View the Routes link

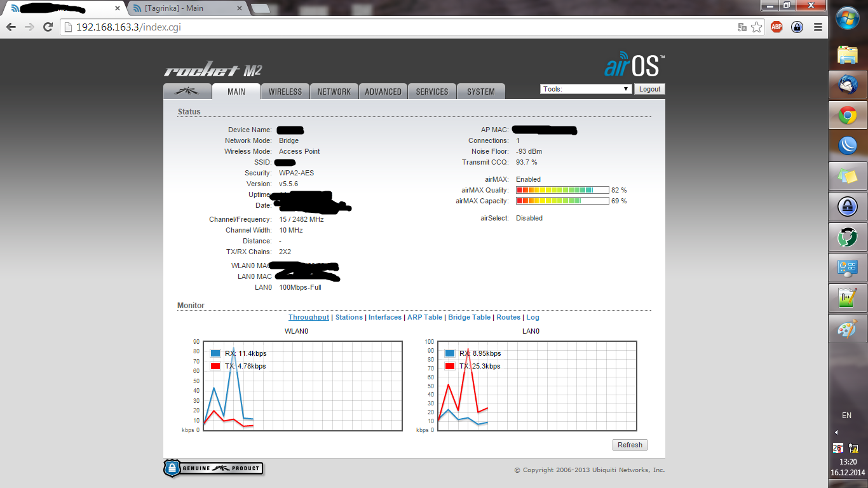[x=508, y=317]
